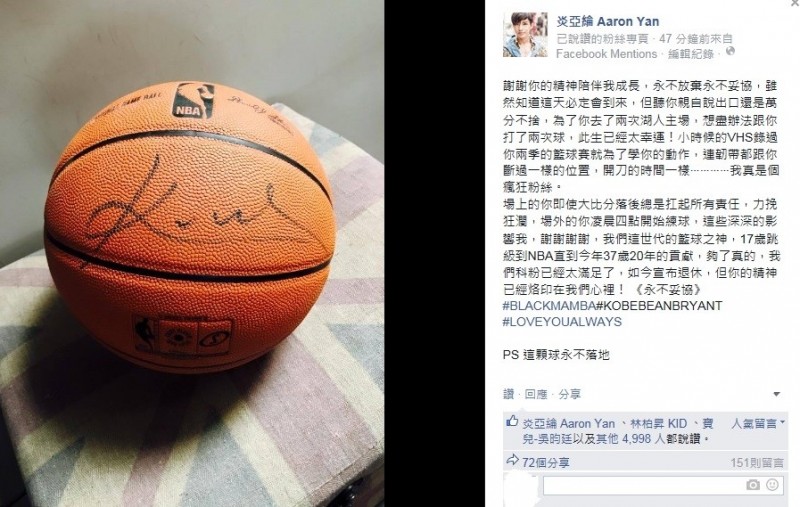800x507 pixels.
Task: Click the Facebook Mentions source link
Action: (606, 54)
